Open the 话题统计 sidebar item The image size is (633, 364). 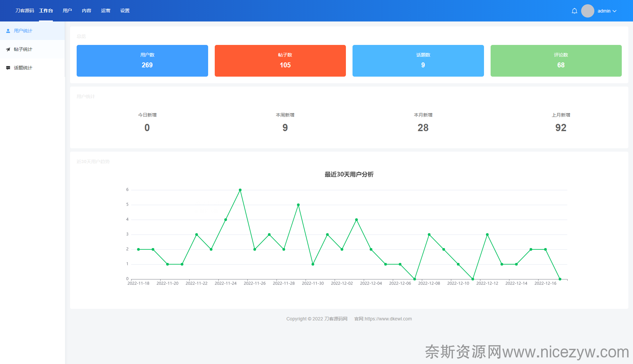[x=23, y=68]
